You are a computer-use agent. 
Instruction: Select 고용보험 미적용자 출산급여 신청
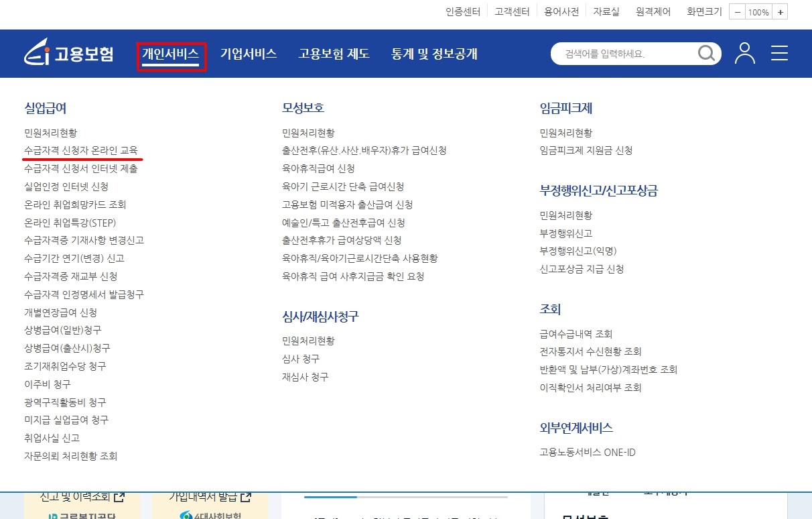[x=348, y=205]
